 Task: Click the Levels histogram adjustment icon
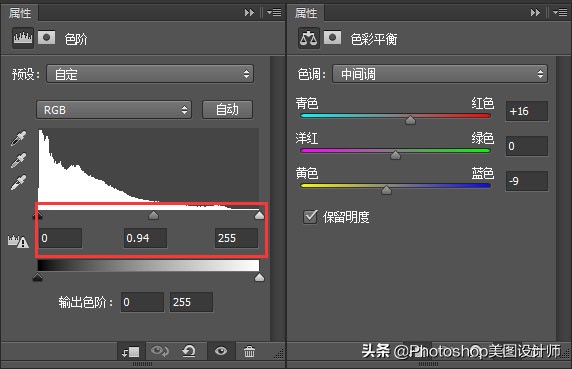(x=23, y=38)
